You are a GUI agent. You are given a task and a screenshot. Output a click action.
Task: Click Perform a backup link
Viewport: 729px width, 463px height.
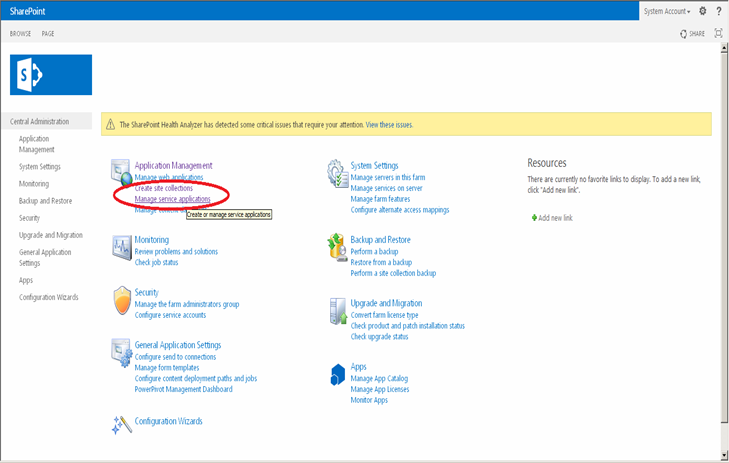(374, 251)
